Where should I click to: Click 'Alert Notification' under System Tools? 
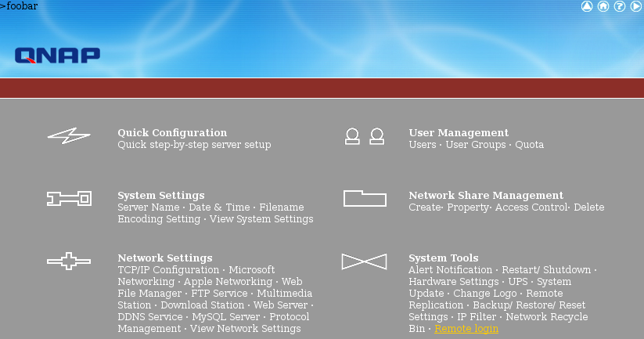point(450,270)
